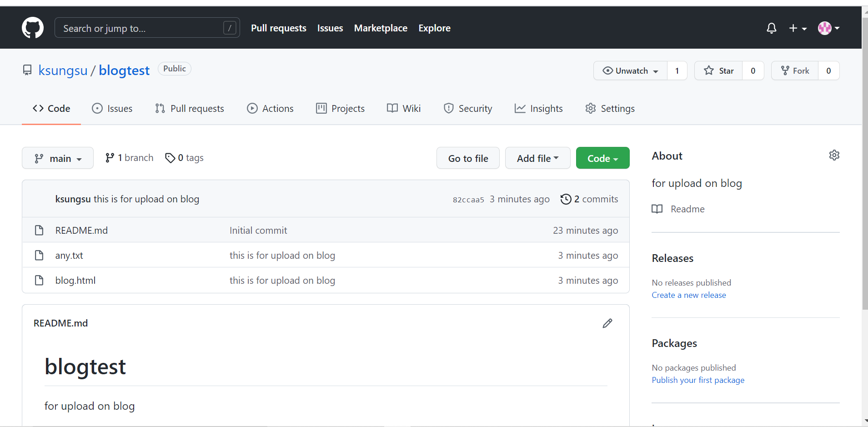The image size is (868, 427).
Task: Expand the green Code dropdown
Action: click(x=602, y=158)
